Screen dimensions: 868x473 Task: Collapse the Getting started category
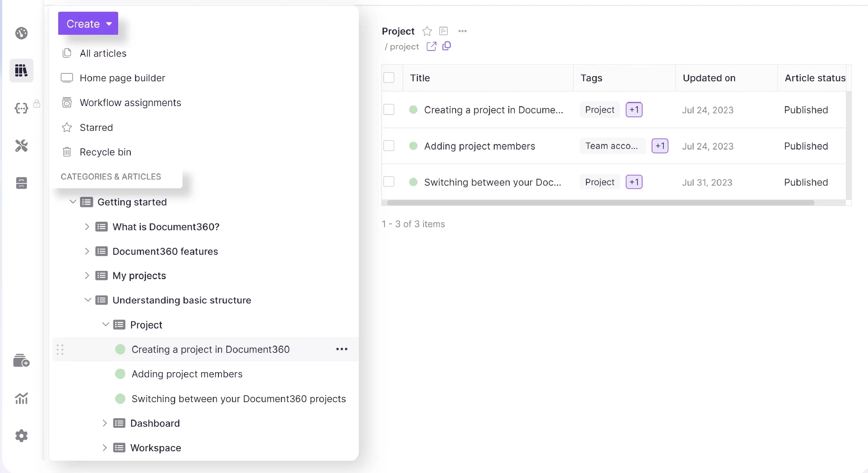73,202
